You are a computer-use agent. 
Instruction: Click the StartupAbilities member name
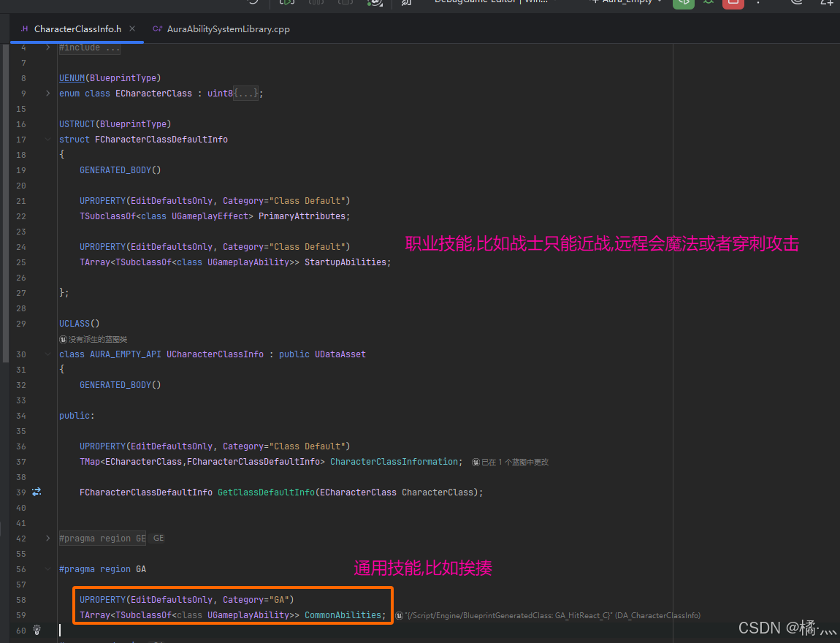(x=345, y=262)
